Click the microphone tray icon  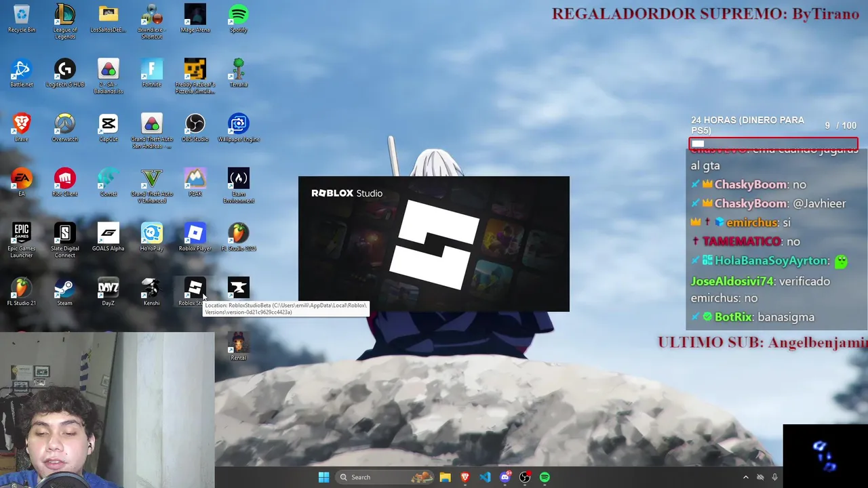(774, 477)
